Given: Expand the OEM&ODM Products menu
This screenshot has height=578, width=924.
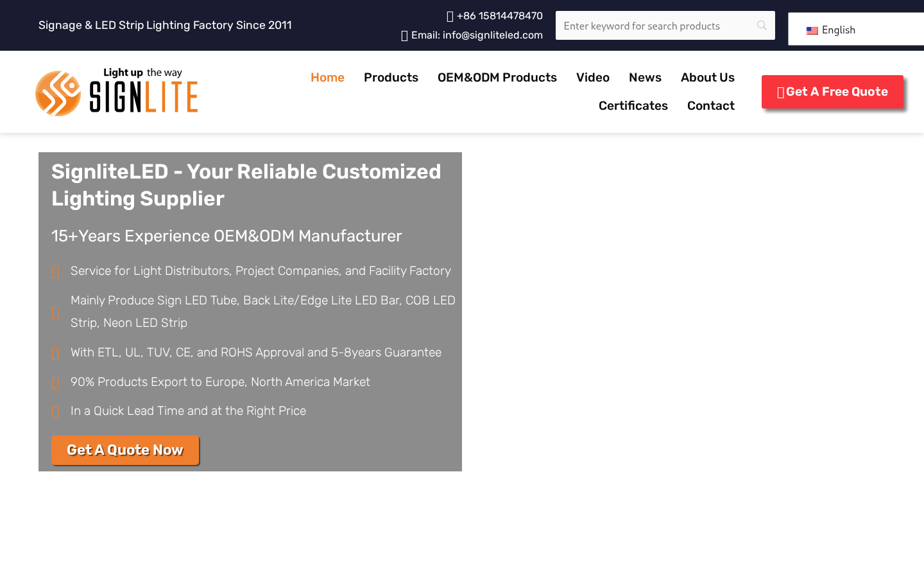Looking at the screenshot, I should pyautogui.click(x=497, y=78).
